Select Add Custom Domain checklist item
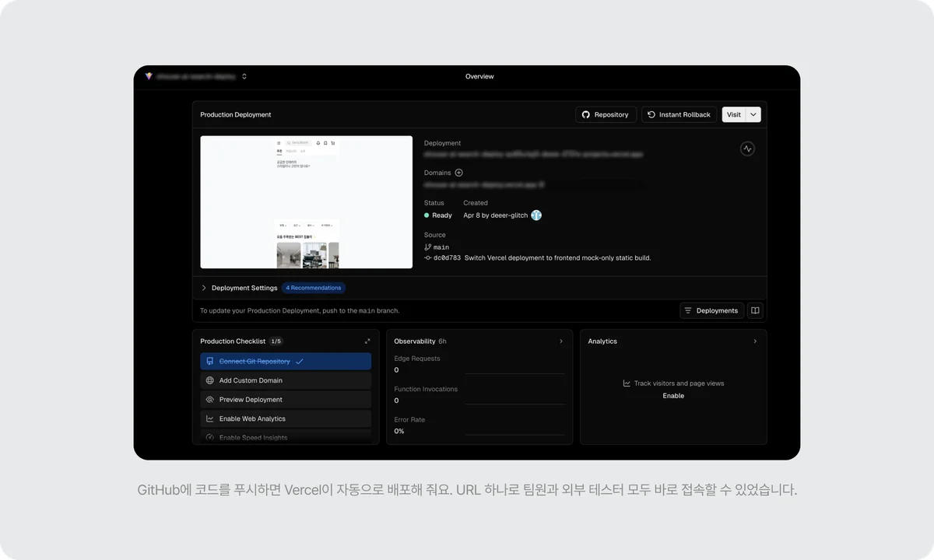The image size is (934, 560). click(286, 380)
